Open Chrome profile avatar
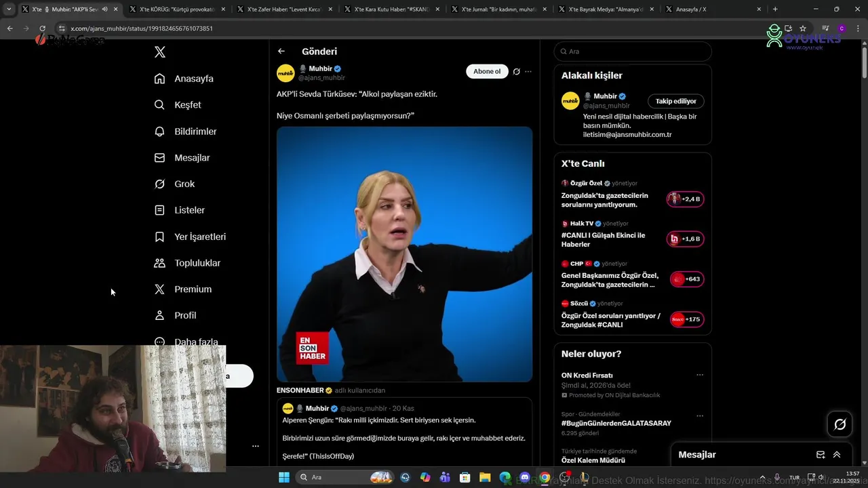 [842, 28]
